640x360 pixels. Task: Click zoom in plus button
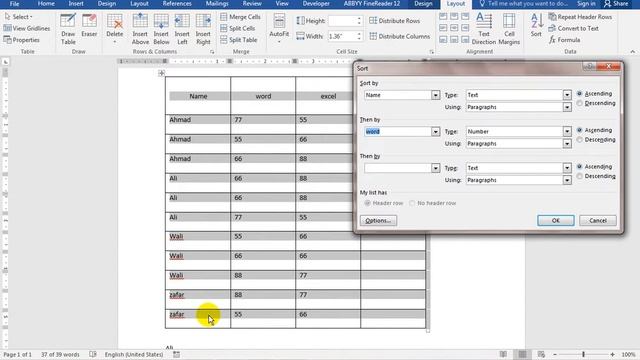[612, 354]
